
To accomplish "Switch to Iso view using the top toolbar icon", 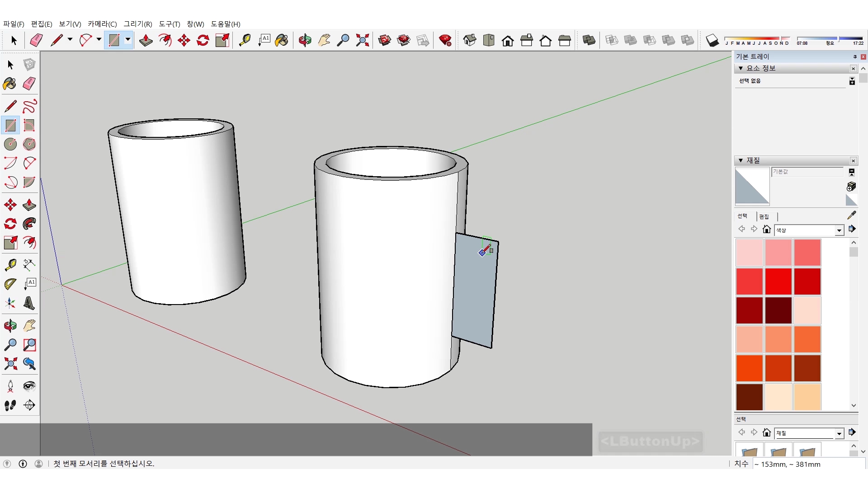I will pyautogui.click(x=470, y=40).
